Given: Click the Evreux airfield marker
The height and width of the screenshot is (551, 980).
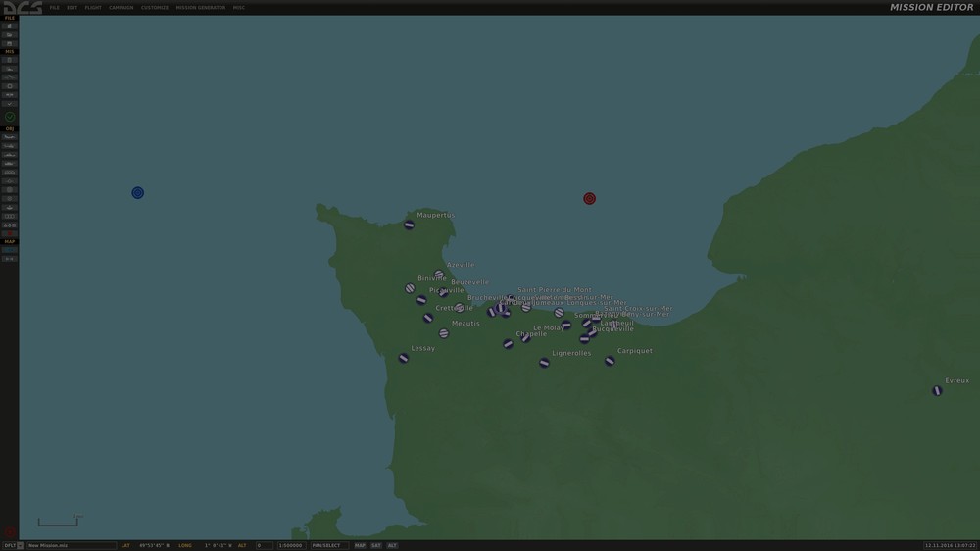Looking at the screenshot, I should pos(937,391).
